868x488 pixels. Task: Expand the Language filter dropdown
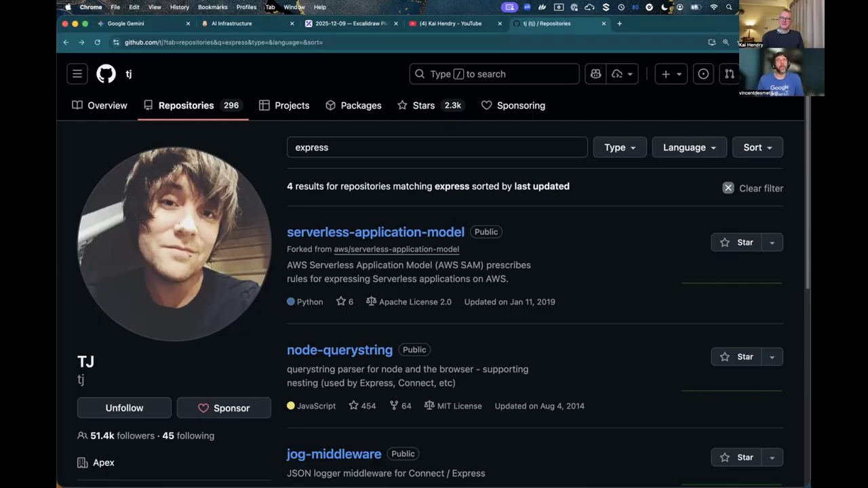click(689, 148)
